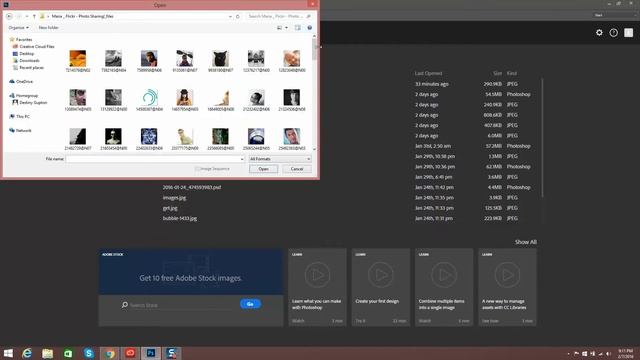
Task: Toggle the Image Sequence checkbox
Action: [x=197, y=169]
